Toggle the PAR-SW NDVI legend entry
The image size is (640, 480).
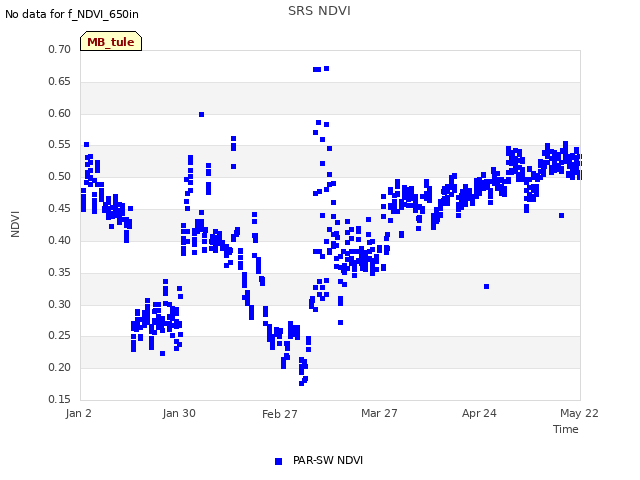click(x=319, y=460)
